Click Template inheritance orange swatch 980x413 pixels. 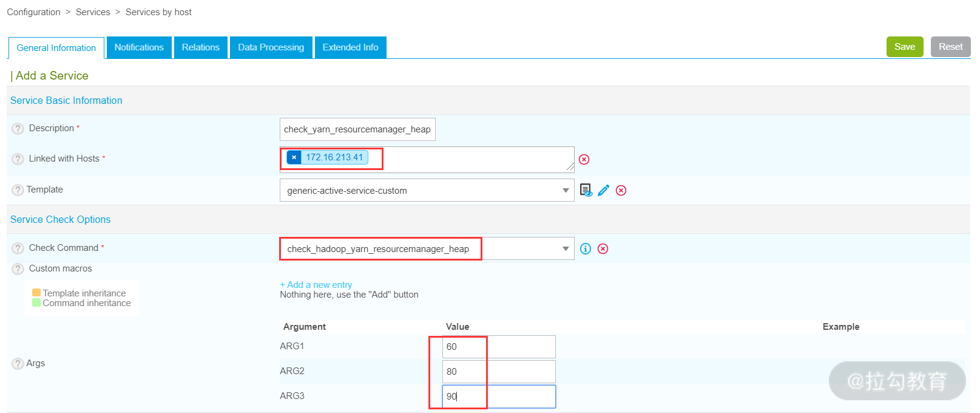tap(36, 293)
